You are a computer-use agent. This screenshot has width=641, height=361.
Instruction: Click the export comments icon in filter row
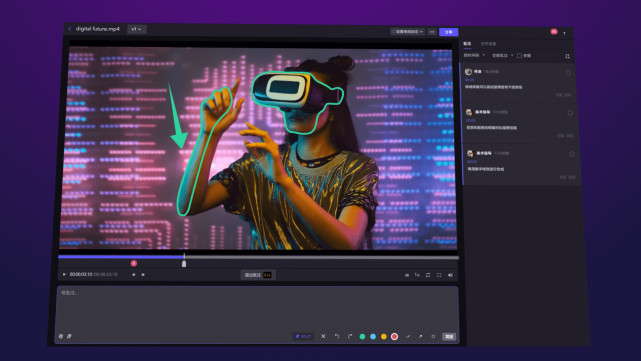tap(567, 56)
